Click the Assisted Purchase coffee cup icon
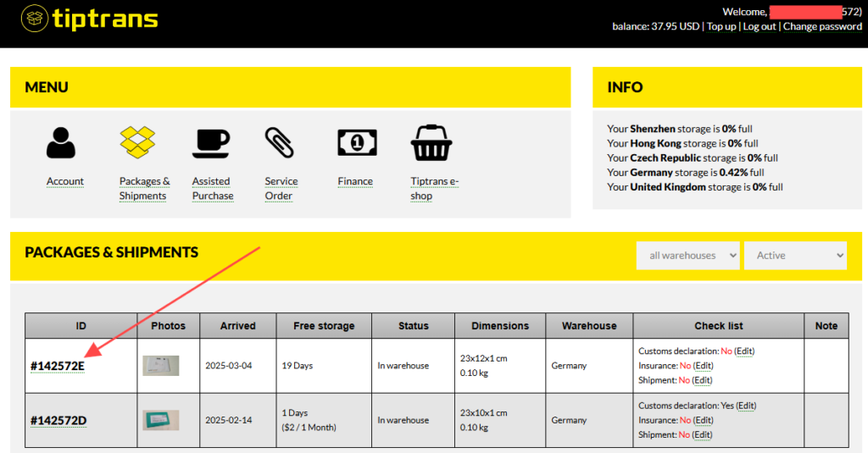 pos(211,143)
